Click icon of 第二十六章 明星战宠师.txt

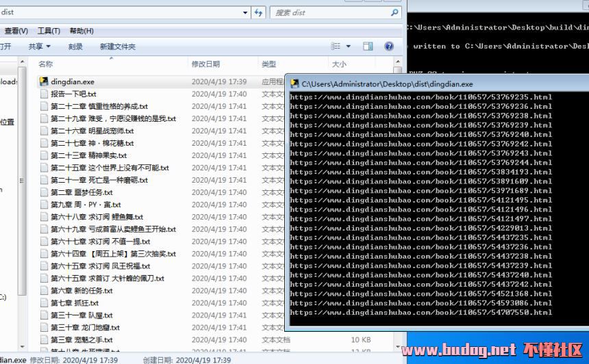pos(44,131)
